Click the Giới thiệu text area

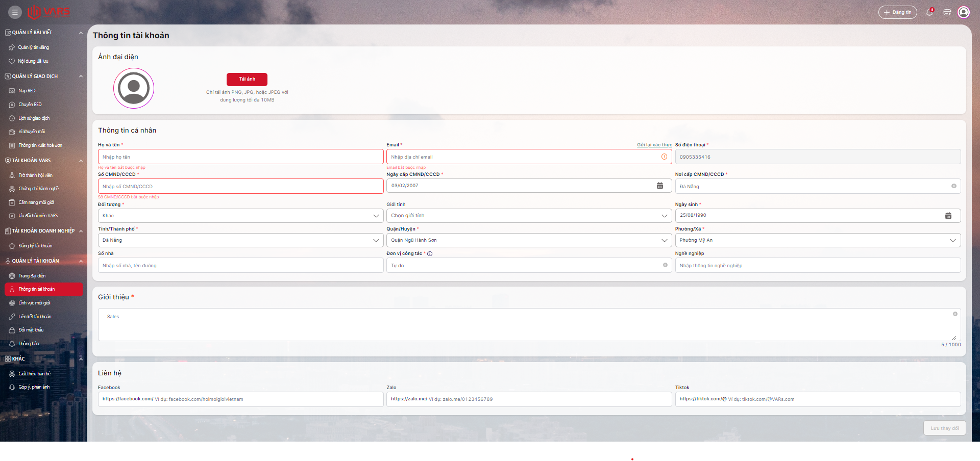[x=529, y=324]
